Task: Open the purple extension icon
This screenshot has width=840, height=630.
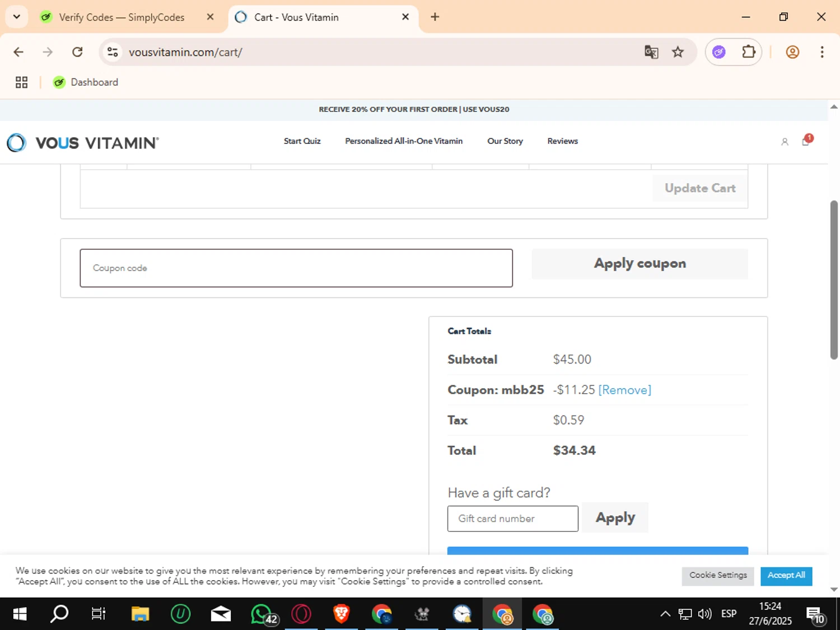Action: point(719,52)
